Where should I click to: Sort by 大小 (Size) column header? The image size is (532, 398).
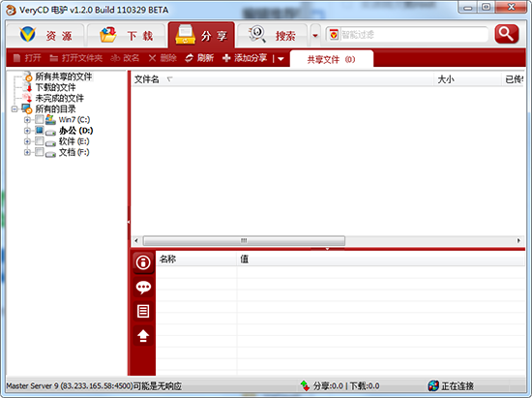[467, 79]
